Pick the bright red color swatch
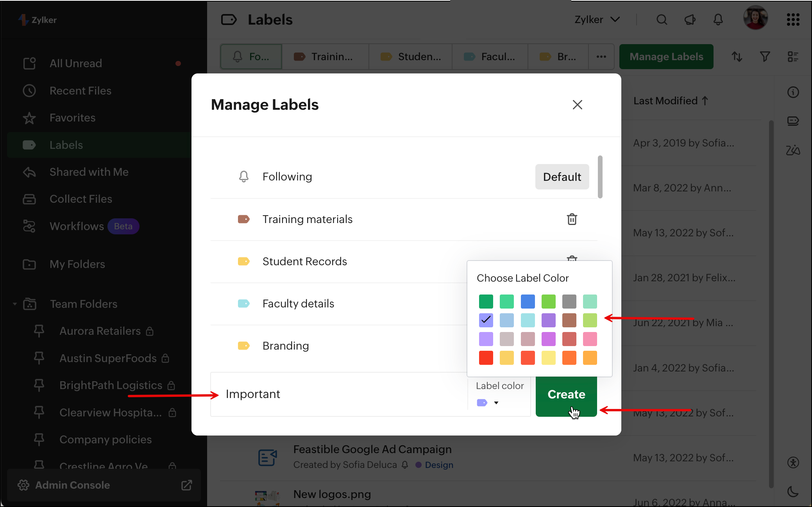 (486, 358)
